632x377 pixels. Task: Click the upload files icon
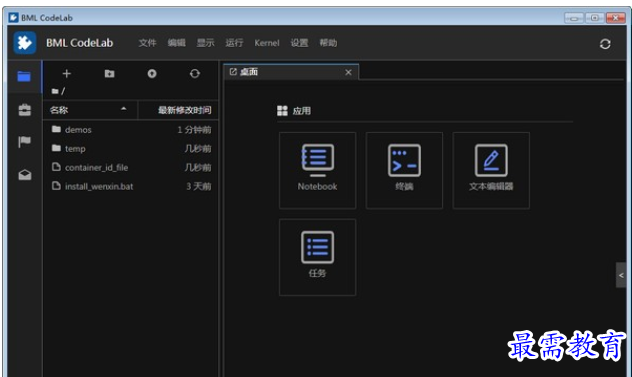152,73
